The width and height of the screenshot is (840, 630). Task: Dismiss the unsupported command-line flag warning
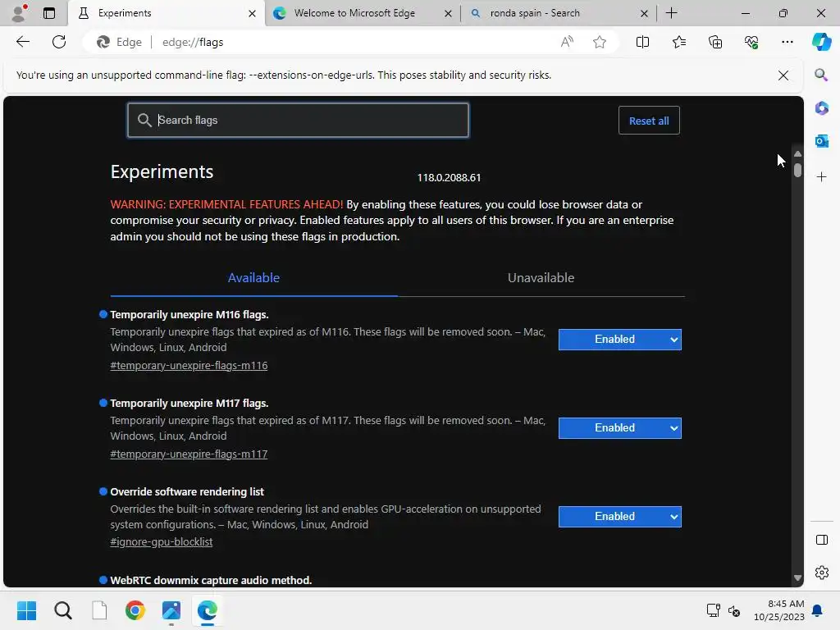tap(783, 75)
